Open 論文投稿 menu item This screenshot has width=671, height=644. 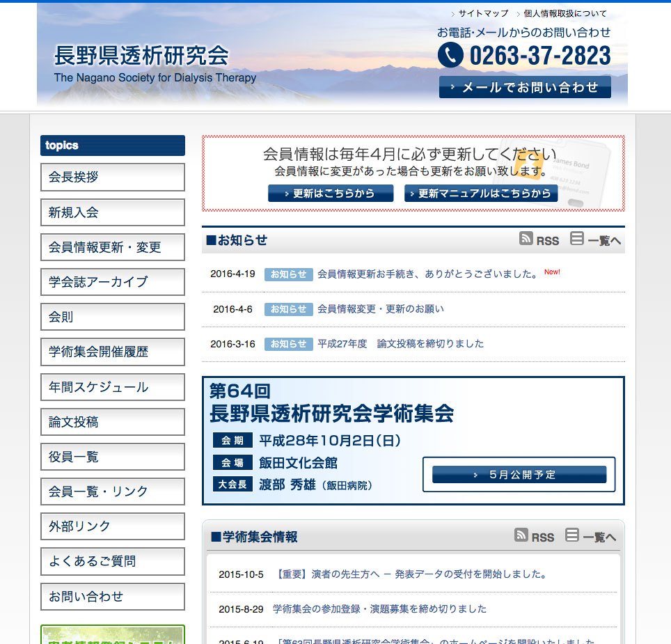(x=113, y=422)
